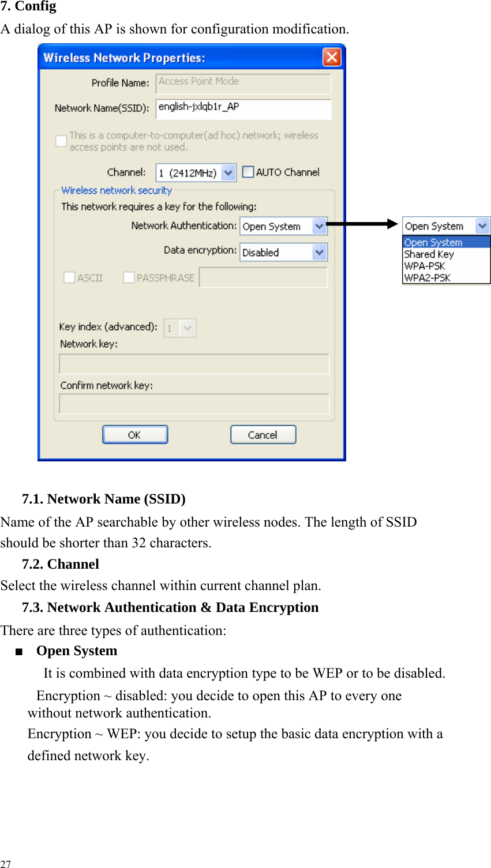Tick the PASSPHRASE checkbox
The height and width of the screenshot is (868, 491).
pos(129,277)
